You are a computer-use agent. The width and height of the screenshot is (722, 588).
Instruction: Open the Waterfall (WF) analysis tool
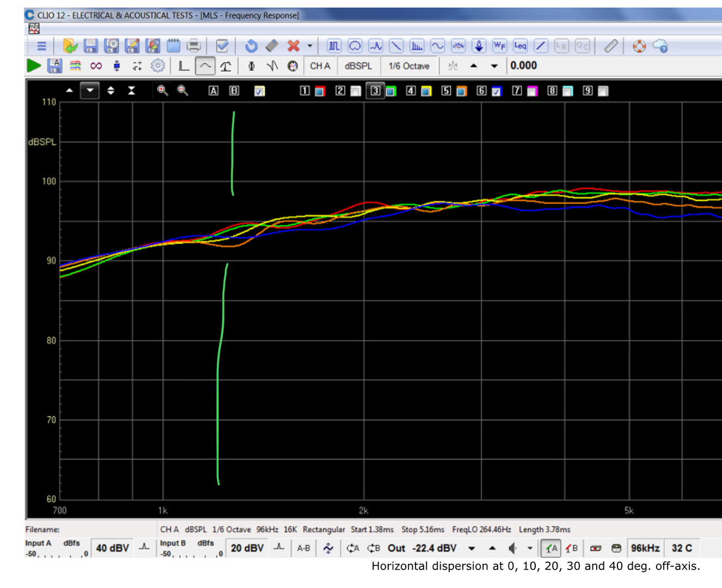pyautogui.click(x=499, y=46)
